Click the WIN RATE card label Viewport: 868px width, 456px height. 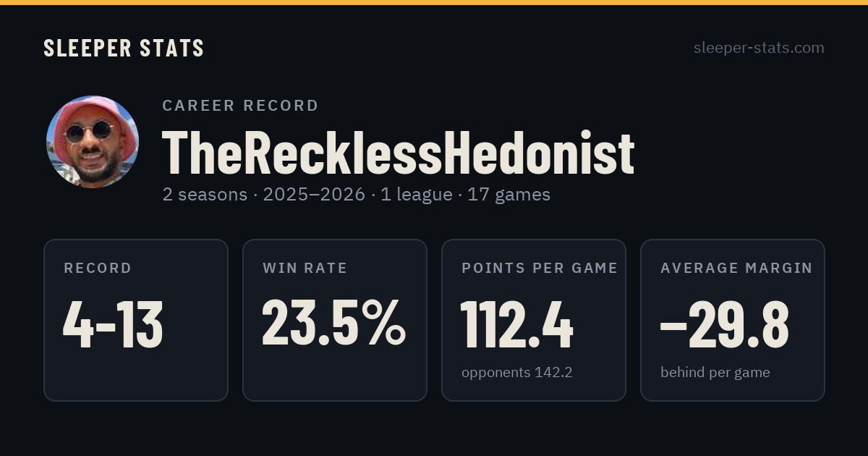coord(305,269)
